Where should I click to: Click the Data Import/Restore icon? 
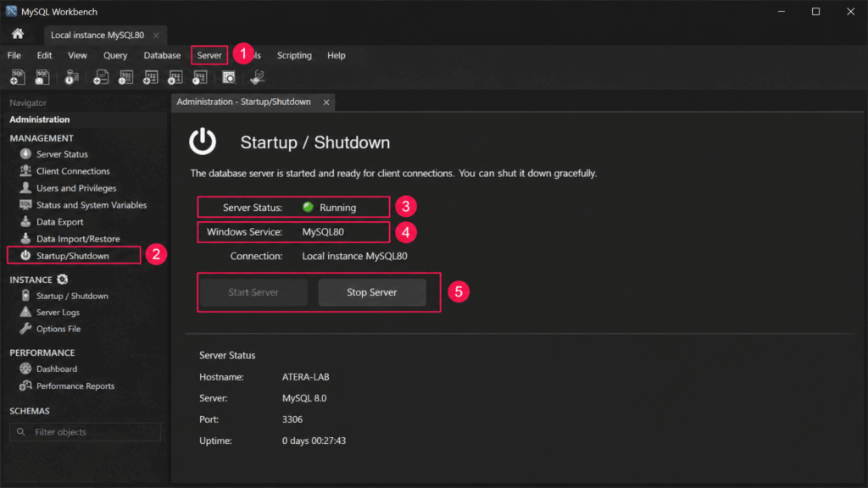pos(25,238)
